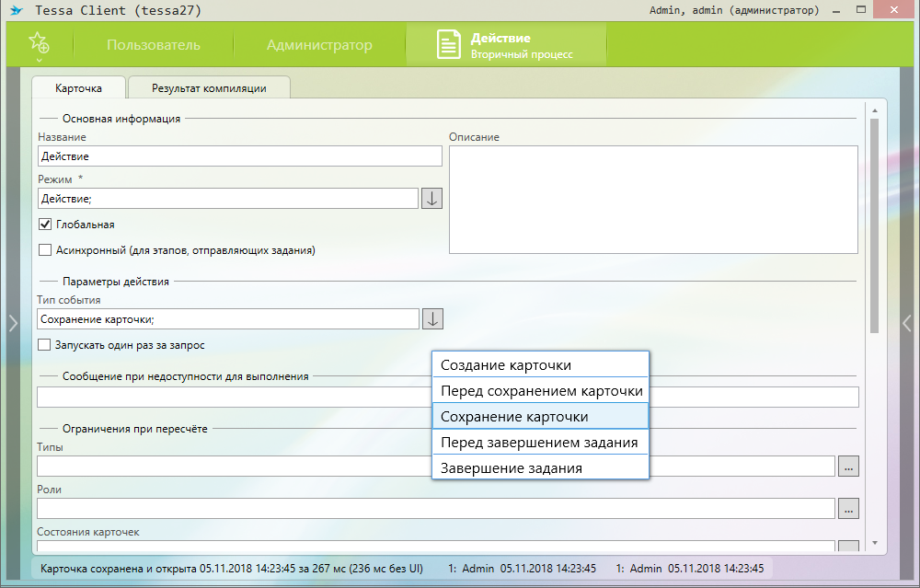Screen dimensions: 920x588
Task: Click the star favorites icon in the top bar
Action: 39,42
